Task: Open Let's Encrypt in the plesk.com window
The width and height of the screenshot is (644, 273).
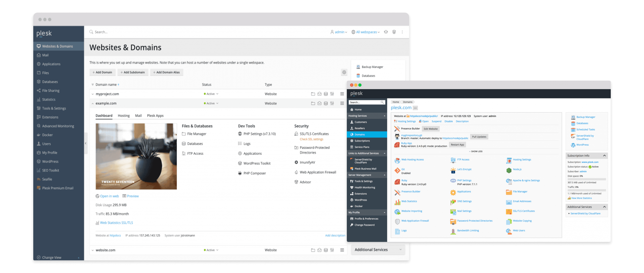Action: pyautogui.click(x=464, y=169)
